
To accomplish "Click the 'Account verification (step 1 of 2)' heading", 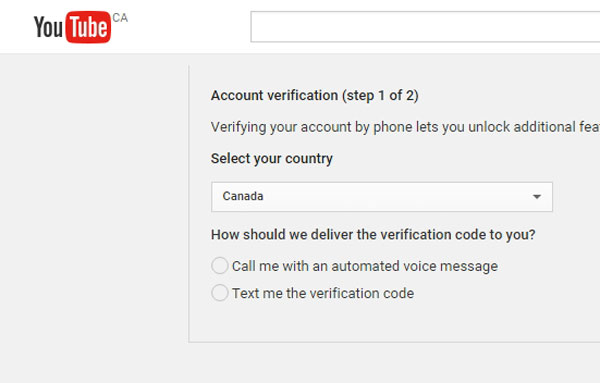I will coord(315,95).
